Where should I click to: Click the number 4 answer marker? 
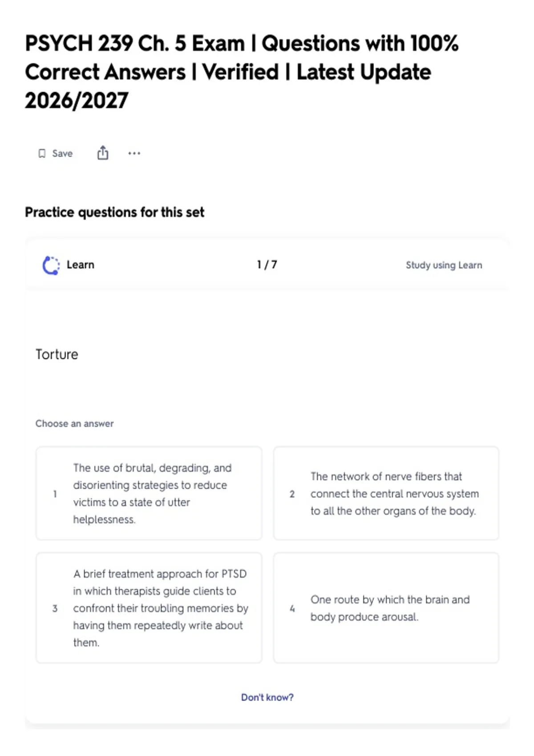(292, 608)
